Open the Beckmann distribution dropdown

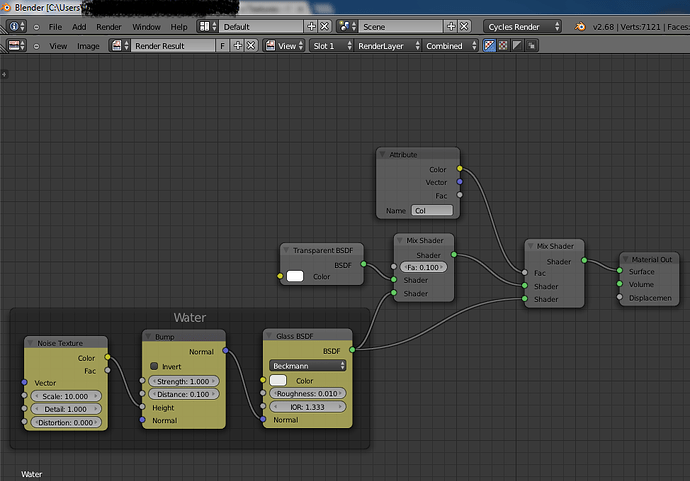pos(307,366)
